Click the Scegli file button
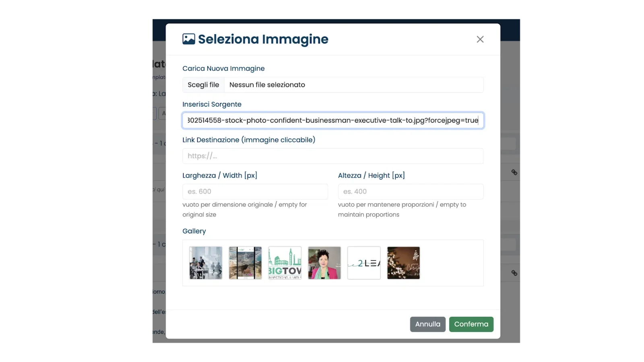644x362 pixels. tap(203, 85)
